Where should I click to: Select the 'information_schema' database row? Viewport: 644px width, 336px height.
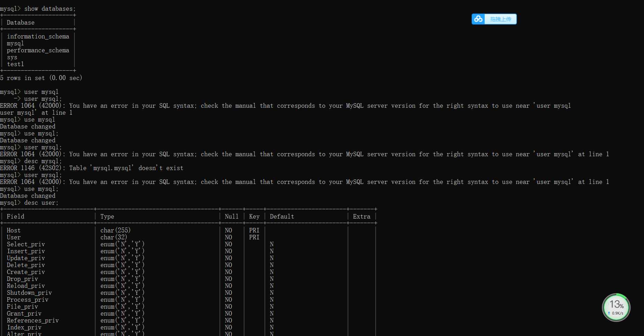pyautogui.click(x=38, y=36)
